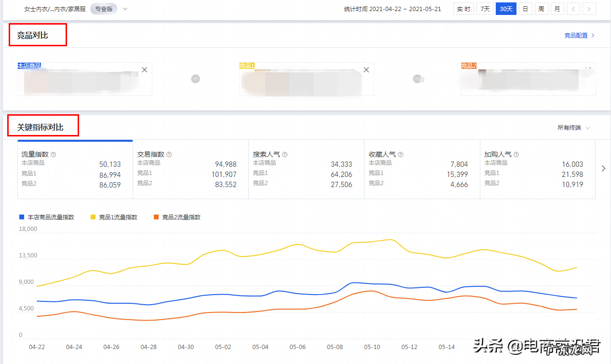The image size is (611, 364).
Task: Hide the 本店商品流量指数 line via its legend
Action: 48,217
